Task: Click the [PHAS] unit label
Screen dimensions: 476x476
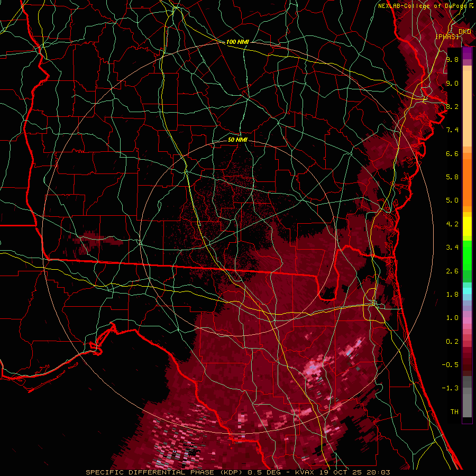Action: (x=447, y=37)
